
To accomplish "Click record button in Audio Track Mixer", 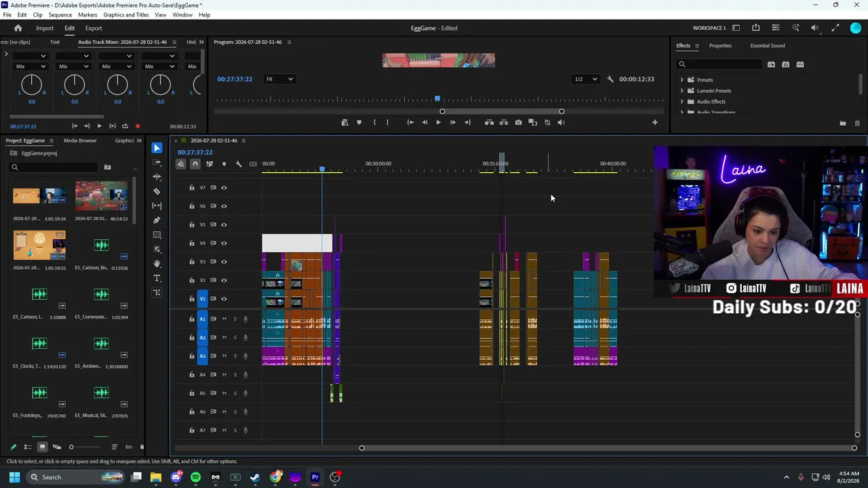I will [138, 126].
